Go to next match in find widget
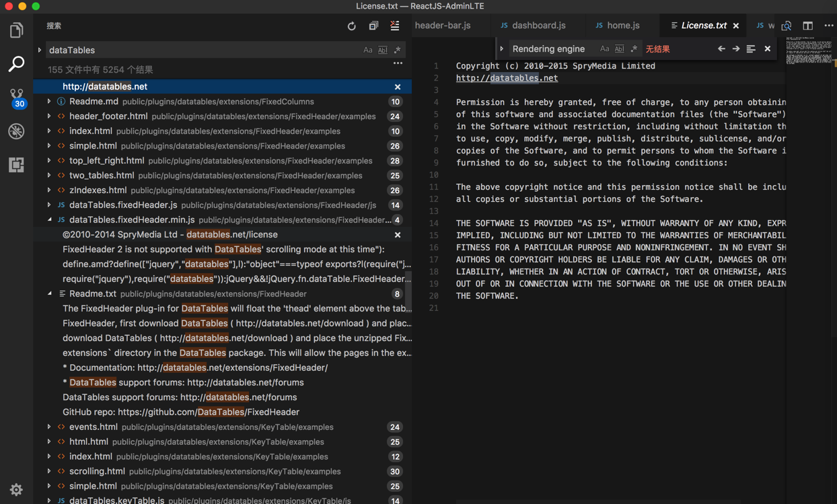837x504 pixels. point(736,49)
